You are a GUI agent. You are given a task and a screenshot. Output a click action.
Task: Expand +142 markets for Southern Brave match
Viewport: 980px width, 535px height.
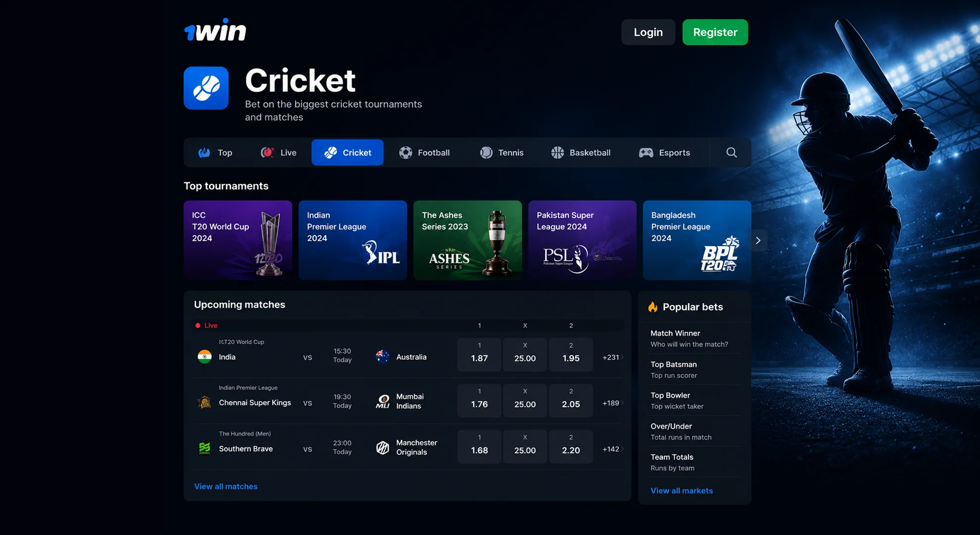(x=613, y=449)
